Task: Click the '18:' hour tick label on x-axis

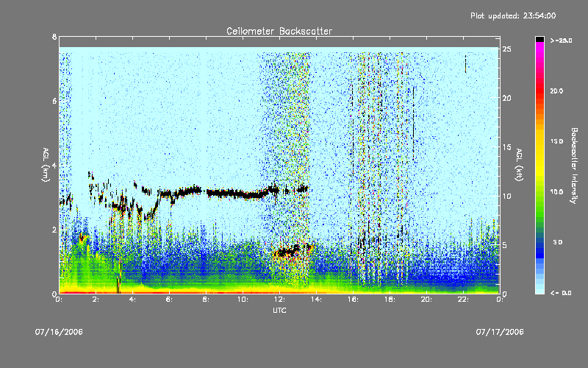Action: 390,300
